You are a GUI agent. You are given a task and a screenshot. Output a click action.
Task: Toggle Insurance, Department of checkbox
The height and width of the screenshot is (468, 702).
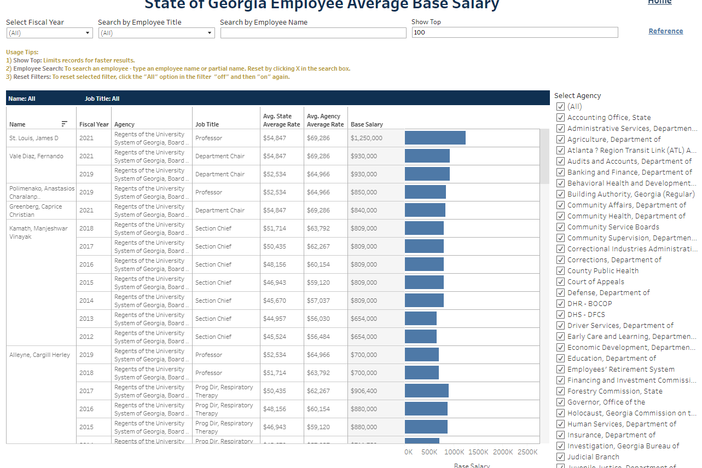tap(560, 435)
